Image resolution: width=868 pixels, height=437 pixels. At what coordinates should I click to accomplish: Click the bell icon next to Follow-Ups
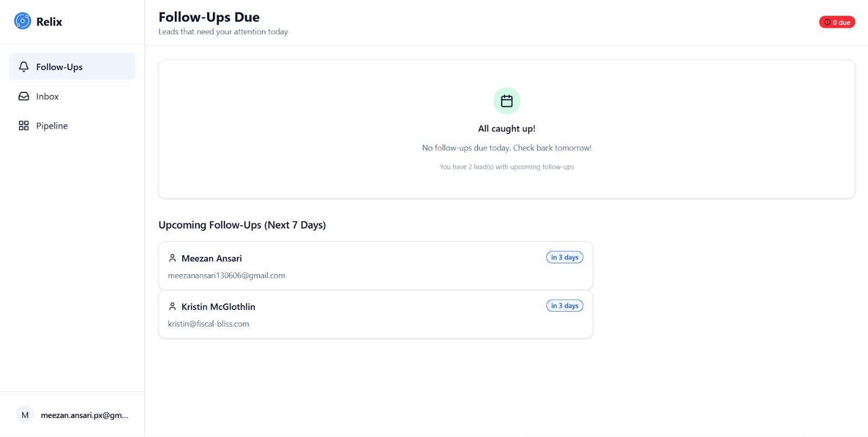[23, 67]
